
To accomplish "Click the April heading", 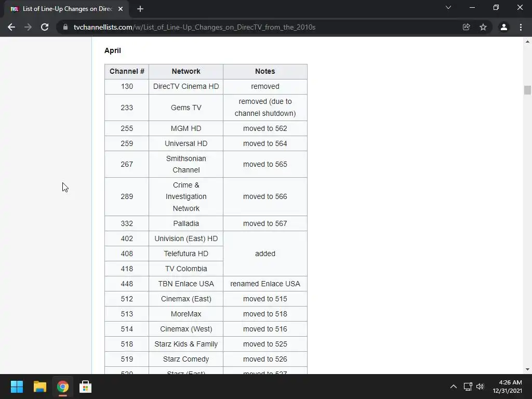I will coord(113,50).
